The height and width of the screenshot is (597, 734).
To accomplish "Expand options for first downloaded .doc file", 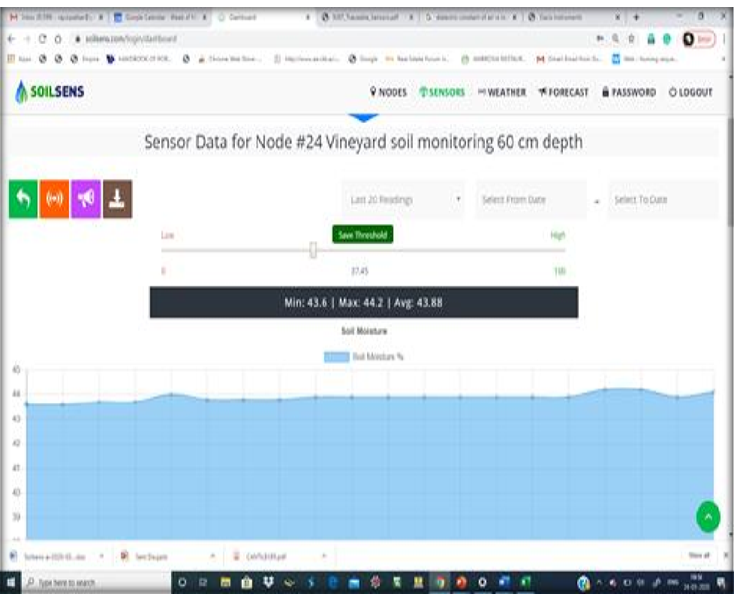I will click(x=101, y=555).
